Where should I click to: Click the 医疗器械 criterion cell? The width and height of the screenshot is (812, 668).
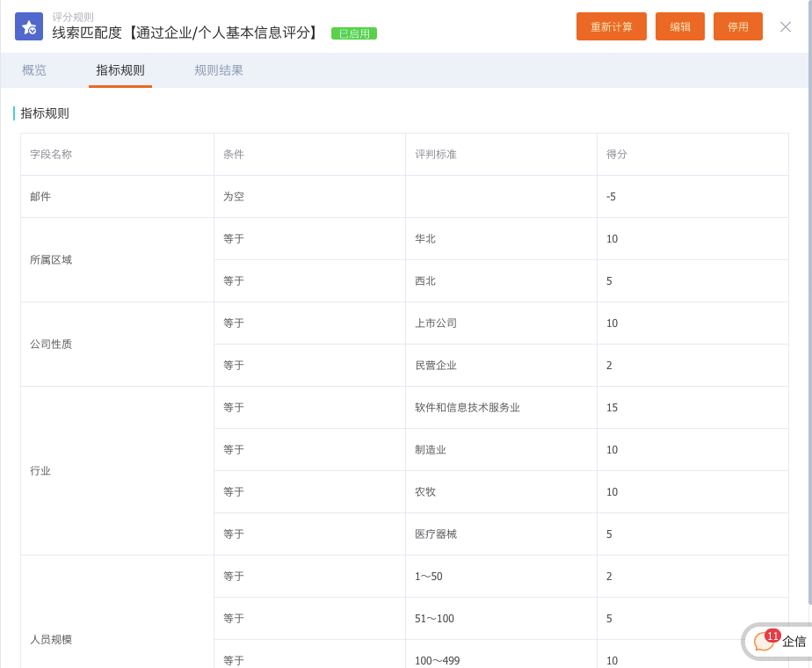pyautogui.click(x=501, y=534)
